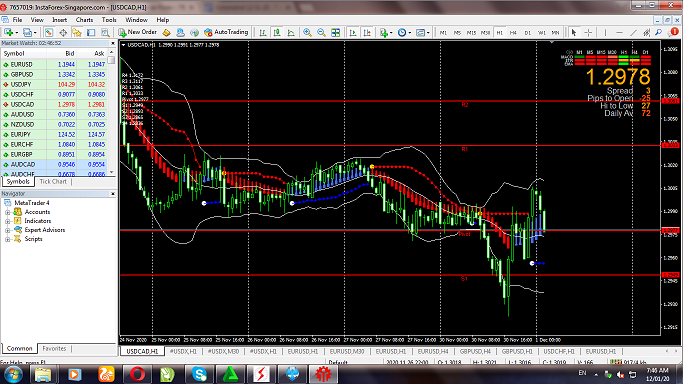Select the Horizontal Line drawing tool
Image resolution: width=683 pixels, height=384 pixels.
point(619,32)
